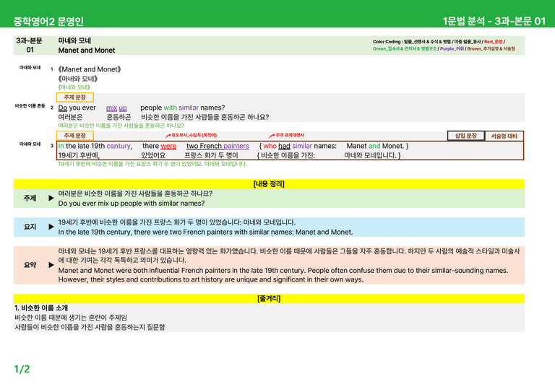
Task: Click the 요지 row Korean sentence starting 19세기 후반에
Action: (x=176, y=222)
